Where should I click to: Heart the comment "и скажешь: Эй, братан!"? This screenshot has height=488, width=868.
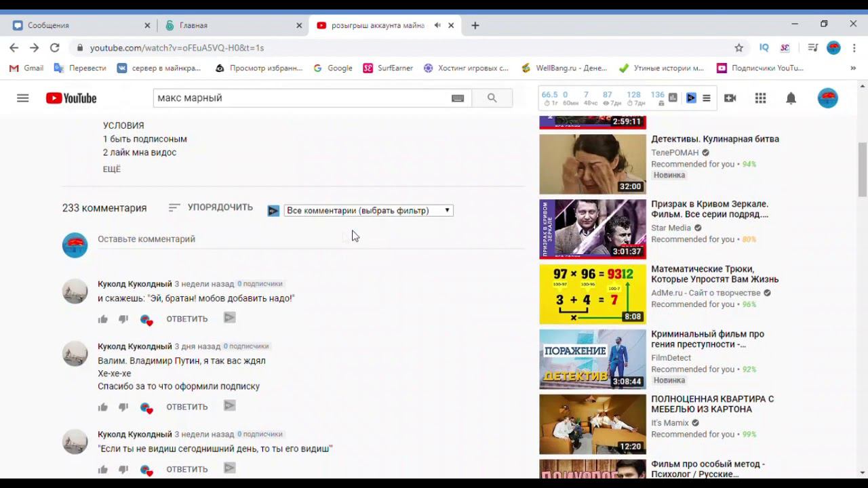click(x=146, y=319)
